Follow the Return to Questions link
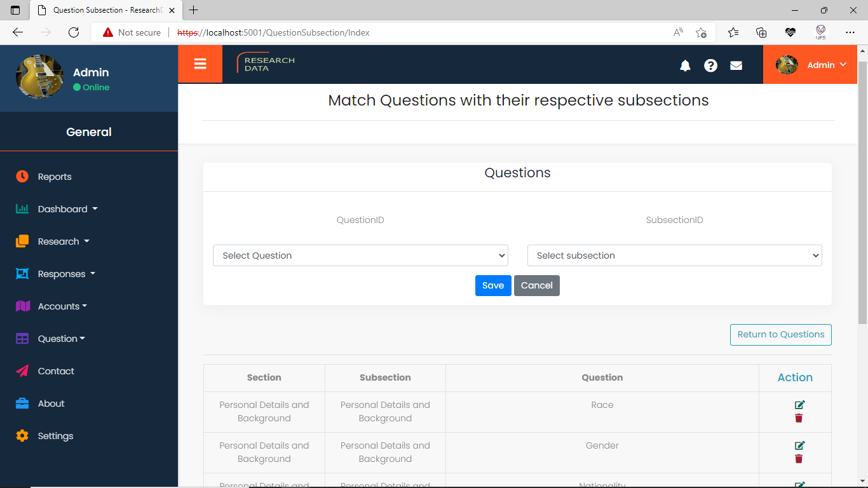This screenshot has width=868, height=488. (780, 335)
